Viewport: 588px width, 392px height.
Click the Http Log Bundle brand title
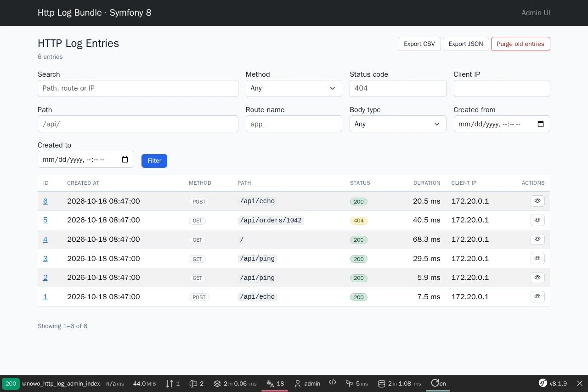click(x=95, y=13)
